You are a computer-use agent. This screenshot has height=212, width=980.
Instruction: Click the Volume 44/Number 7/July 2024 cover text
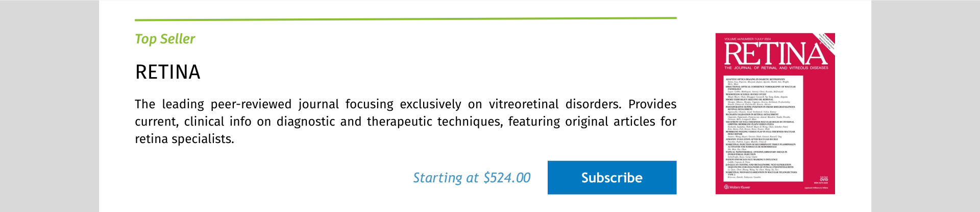click(747, 39)
